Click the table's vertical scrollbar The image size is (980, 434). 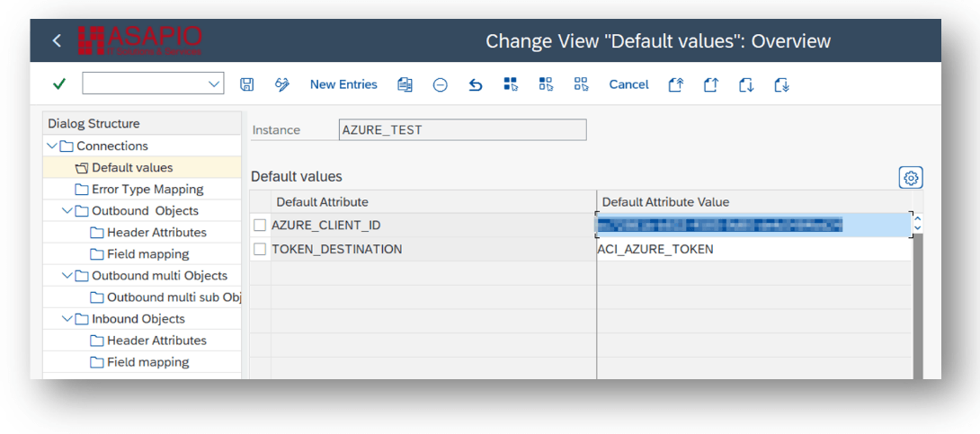(x=917, y=306)
